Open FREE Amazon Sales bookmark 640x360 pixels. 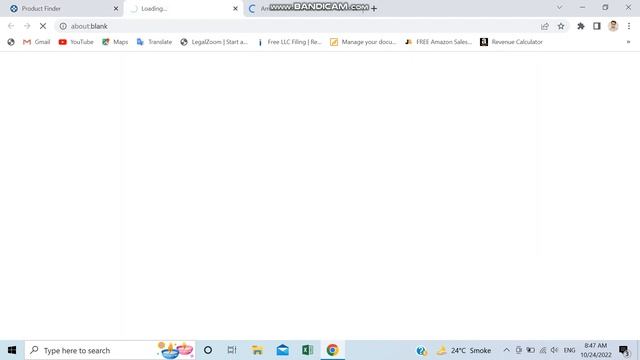[x=438, y=42]
